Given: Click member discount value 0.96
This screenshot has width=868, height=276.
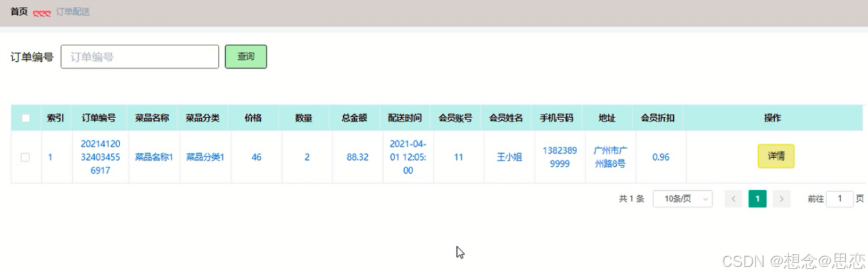Looking at the screenshot, I should click(661, 157).
